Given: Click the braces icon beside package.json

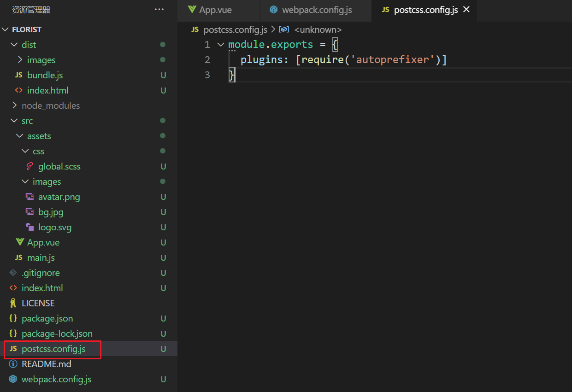Looking at the screenshot, I should 13,318.
